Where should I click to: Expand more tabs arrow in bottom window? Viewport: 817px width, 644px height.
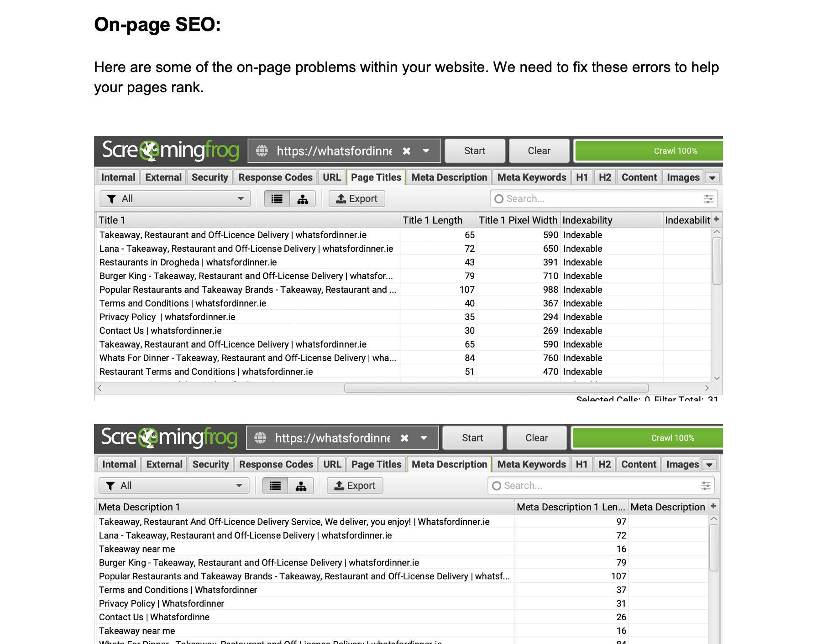pos(709,465)
